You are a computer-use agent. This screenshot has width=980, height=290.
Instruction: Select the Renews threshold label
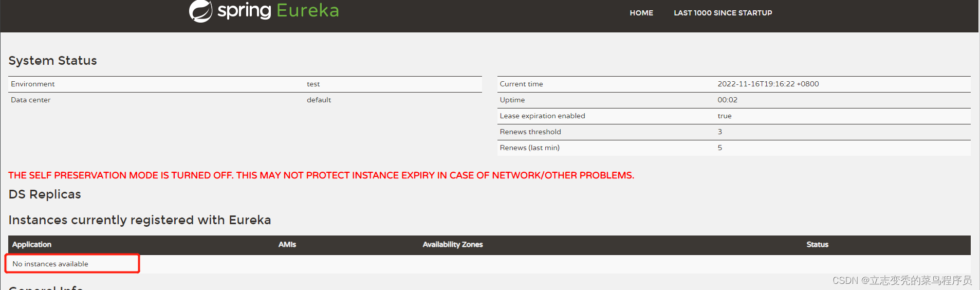(530, 132)
